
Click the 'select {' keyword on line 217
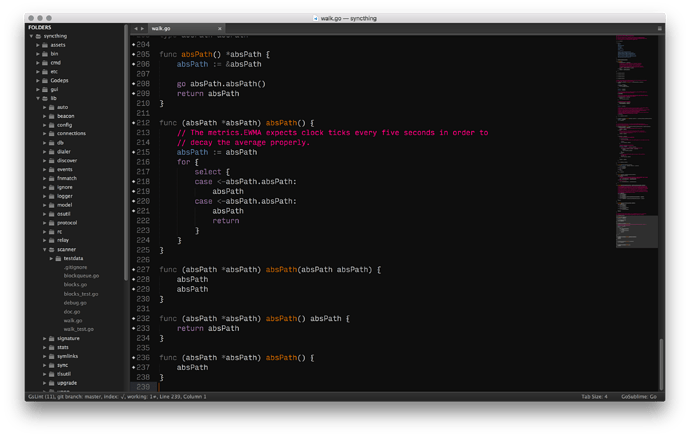(x=212, y=172)
